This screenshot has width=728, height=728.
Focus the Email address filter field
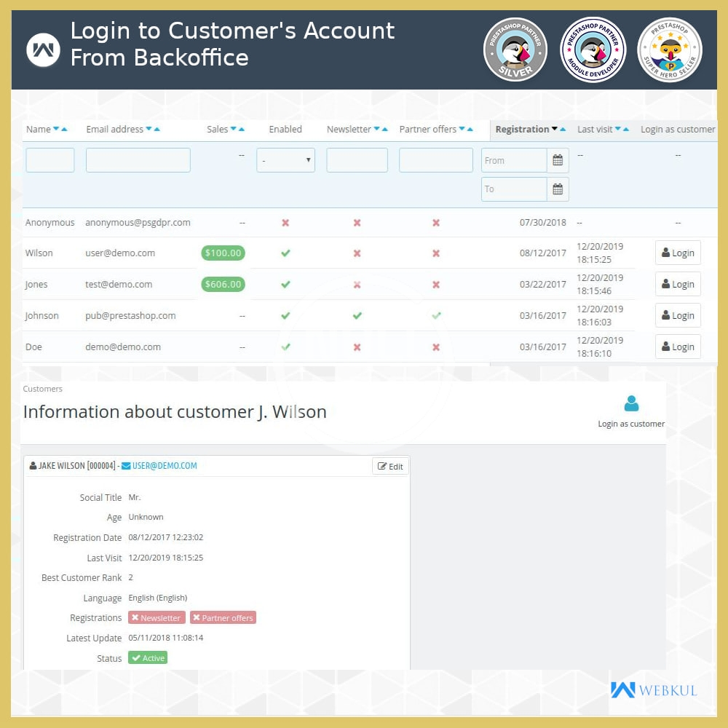coord(138,160)
